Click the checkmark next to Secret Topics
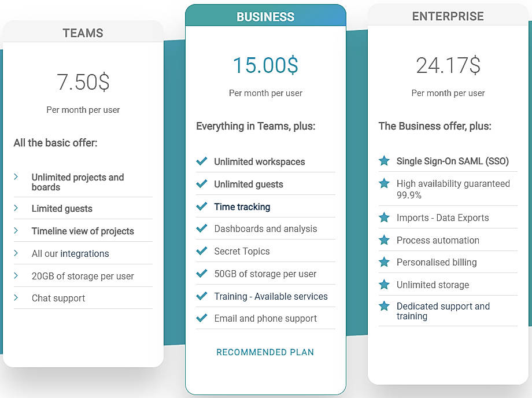The image size is (532, 398). 202,251
